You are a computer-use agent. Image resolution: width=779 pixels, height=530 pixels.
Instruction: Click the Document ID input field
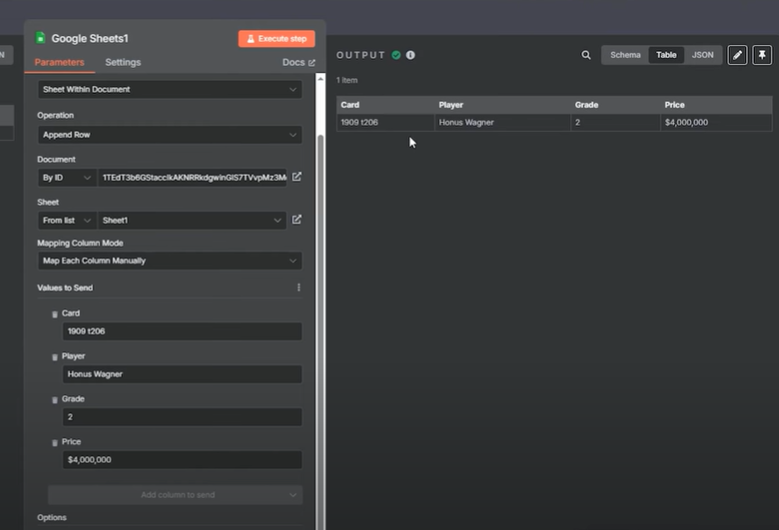192,177
